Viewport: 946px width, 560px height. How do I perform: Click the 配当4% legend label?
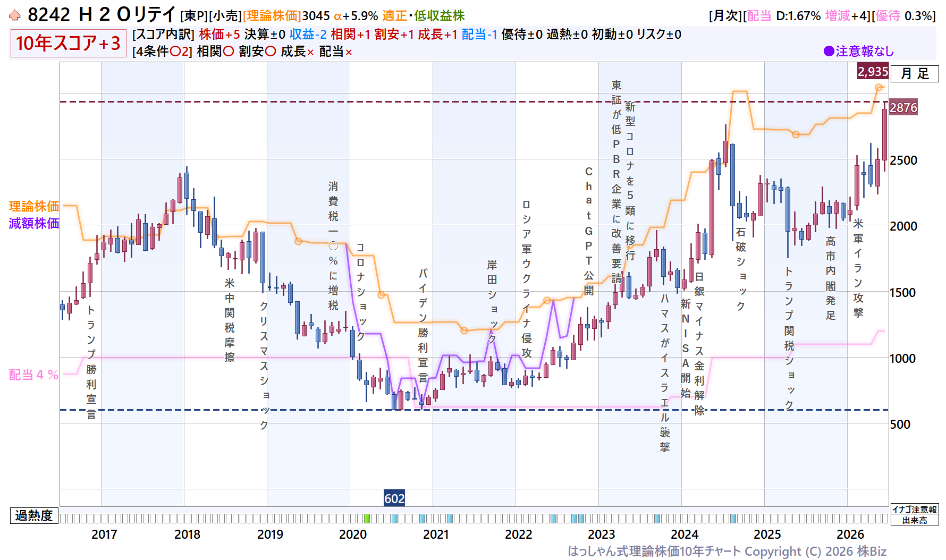point(33,375)
